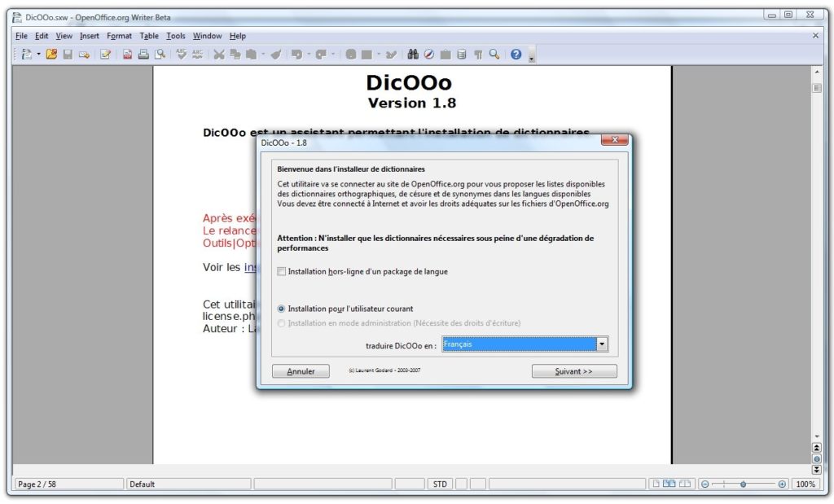Open the Gallery toolbar icon

tap(446, 55)
